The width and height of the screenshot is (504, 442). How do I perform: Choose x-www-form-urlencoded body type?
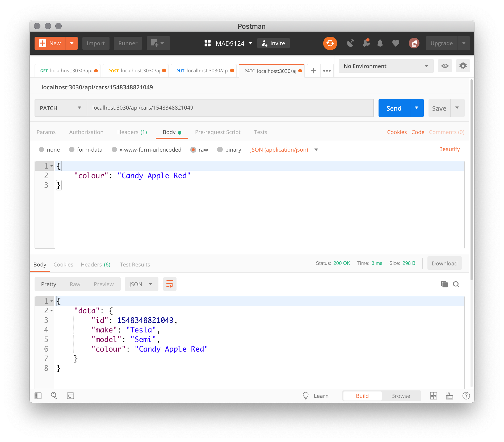tap(114, 149)
